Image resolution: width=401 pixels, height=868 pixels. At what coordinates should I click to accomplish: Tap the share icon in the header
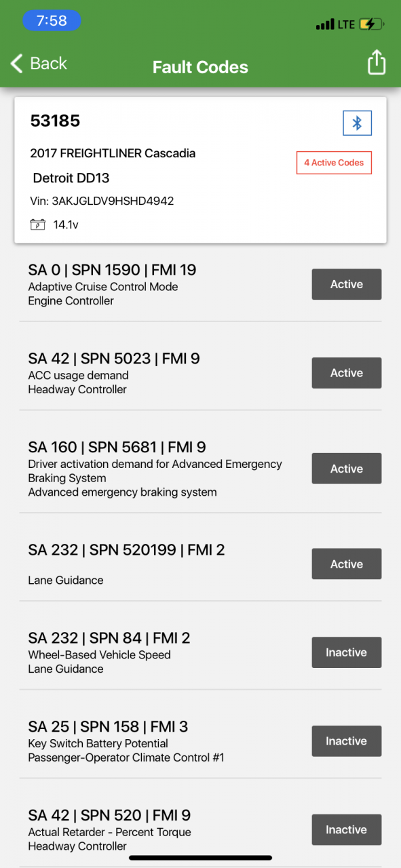(377, 62)
